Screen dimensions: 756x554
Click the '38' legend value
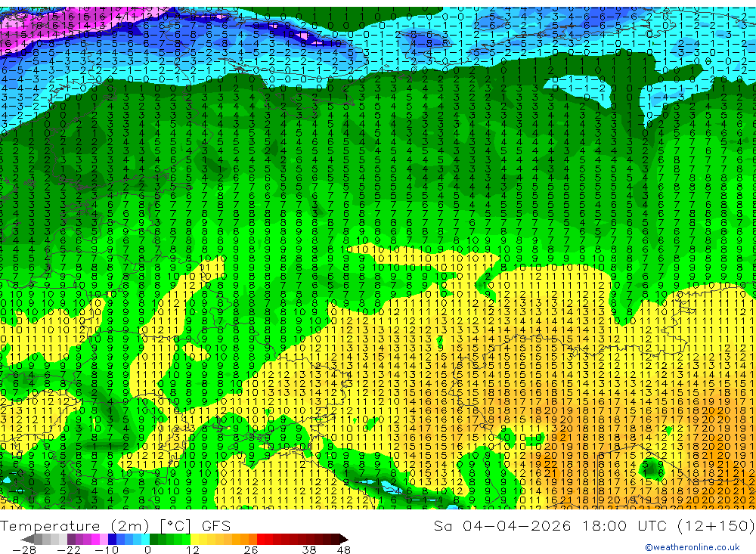point(309,550)
